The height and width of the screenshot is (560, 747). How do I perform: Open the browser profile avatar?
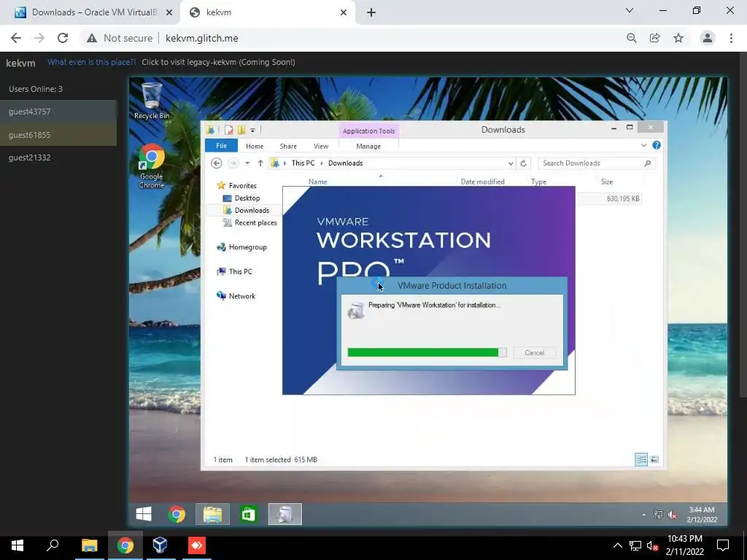[708, 38]
